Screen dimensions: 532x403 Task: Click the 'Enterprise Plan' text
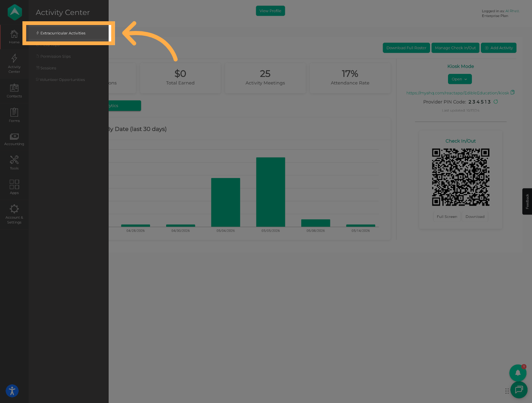click(x=495, y=16)
